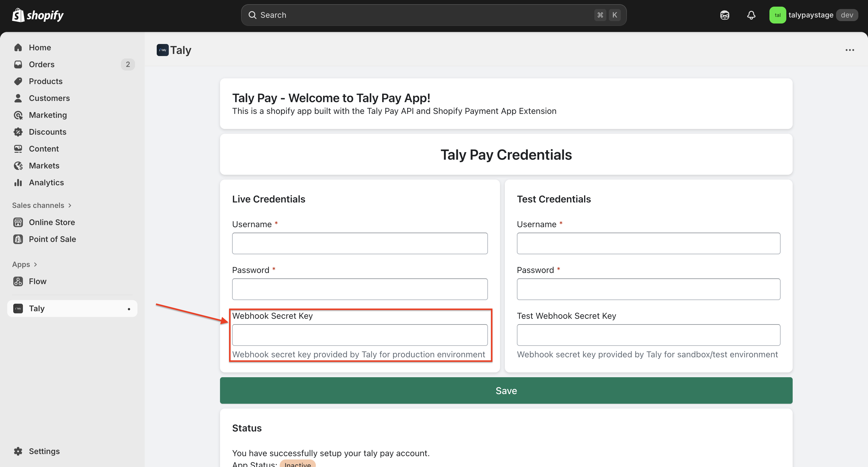Expand the Apps section
The image size is (868, 467).
coord(25,265)
